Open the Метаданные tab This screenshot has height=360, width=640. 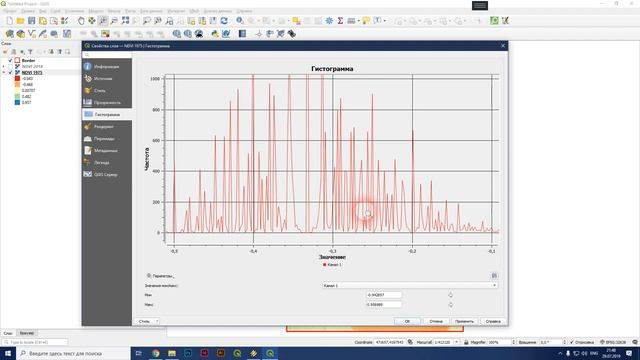107,151
